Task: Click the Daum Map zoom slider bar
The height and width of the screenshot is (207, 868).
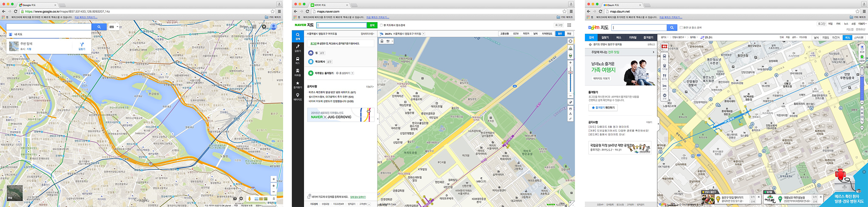Action: tap(862, 85)
